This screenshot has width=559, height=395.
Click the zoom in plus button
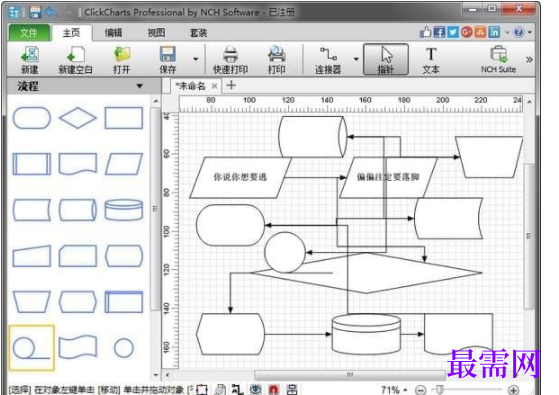click(513, 390)
